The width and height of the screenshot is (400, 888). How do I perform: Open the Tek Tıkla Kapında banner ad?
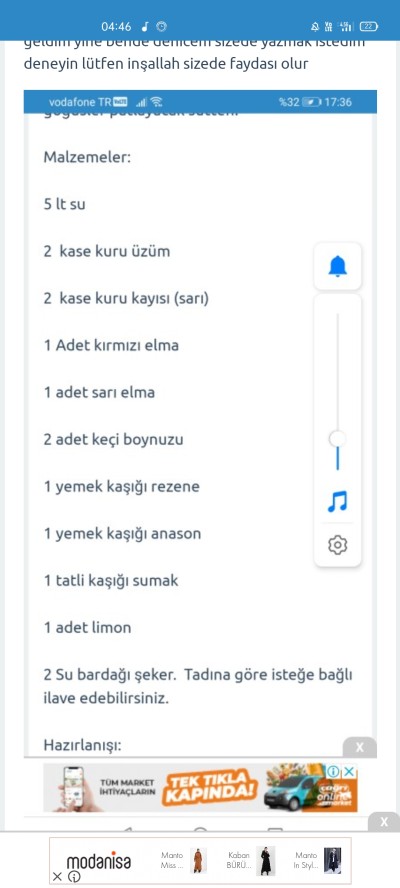coord(200,788)
